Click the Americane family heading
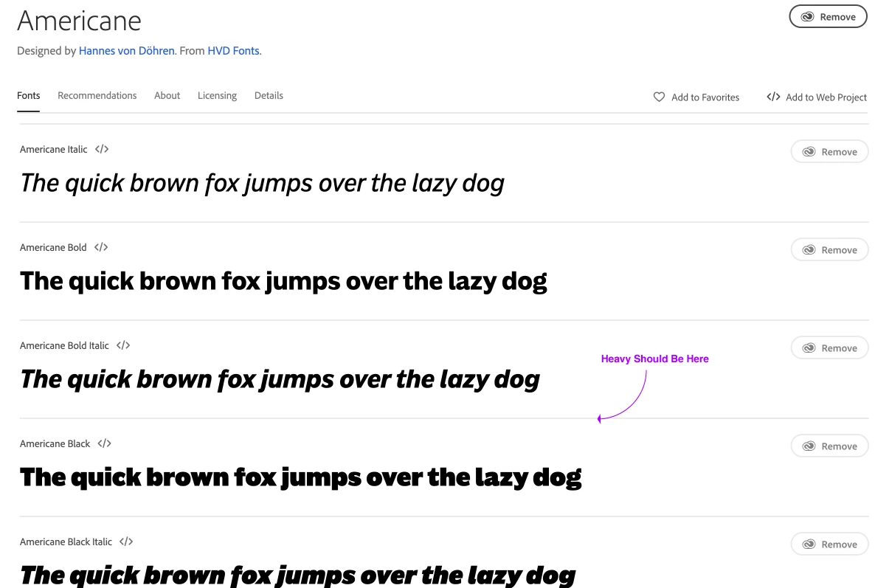The width and height of the screenshot is (875, 588). click(x=79, y=21)
